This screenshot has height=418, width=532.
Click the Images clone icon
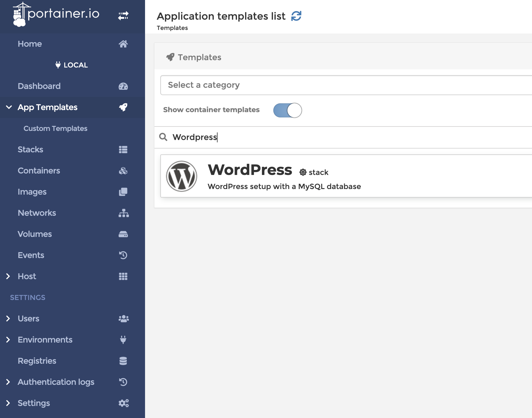pos(123,192)
